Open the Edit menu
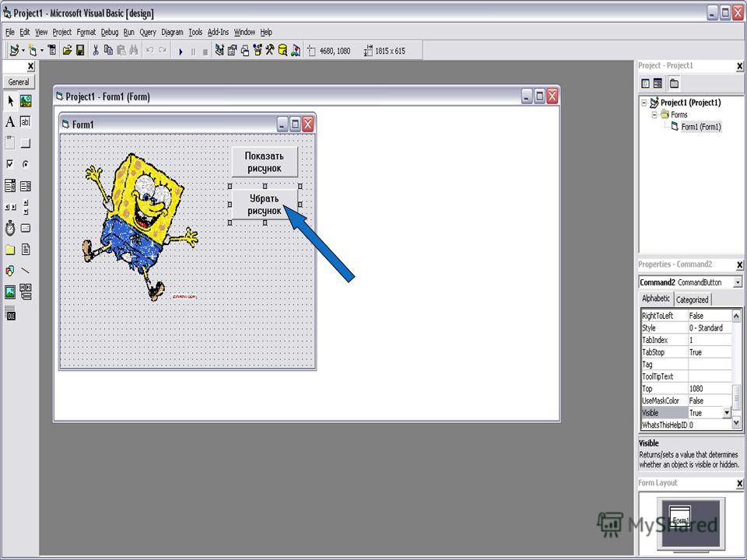Viewport: 747px width, 560px height. (25, 33)
